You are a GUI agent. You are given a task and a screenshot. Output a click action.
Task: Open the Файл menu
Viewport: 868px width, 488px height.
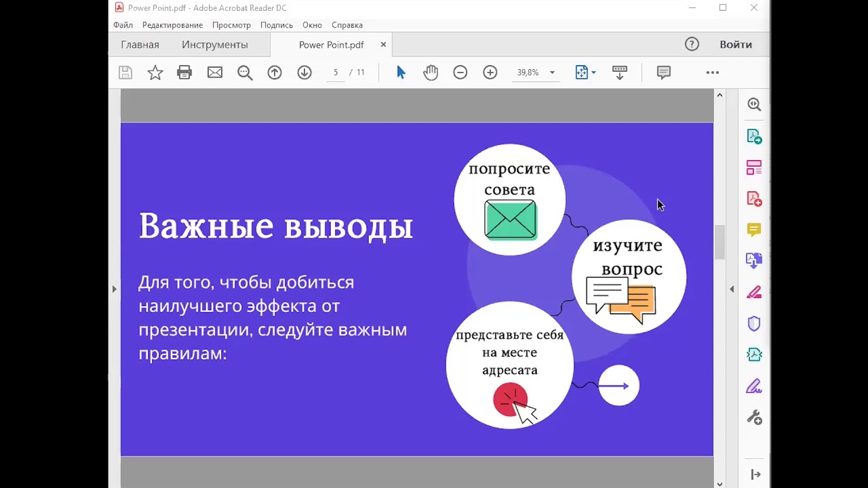coord(123,25)
